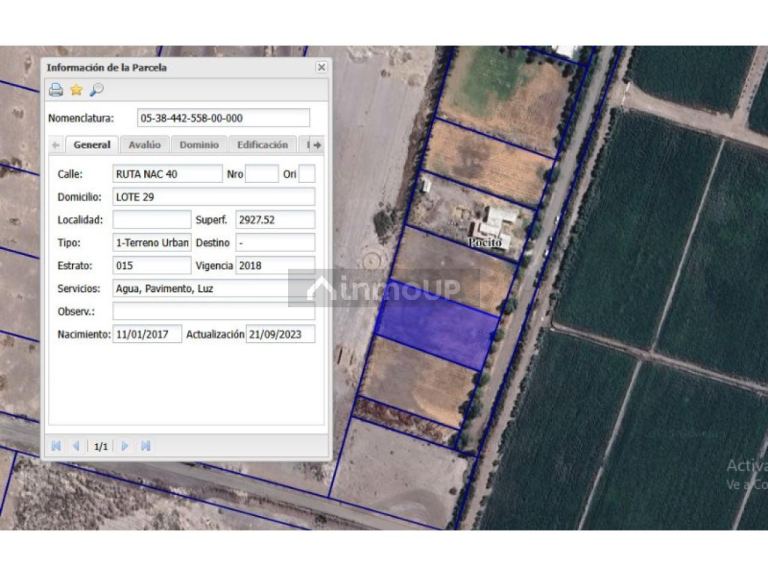Screen dimensions: 768x576
Task: Add parcel to favorites with star icon
Action: 76,90
